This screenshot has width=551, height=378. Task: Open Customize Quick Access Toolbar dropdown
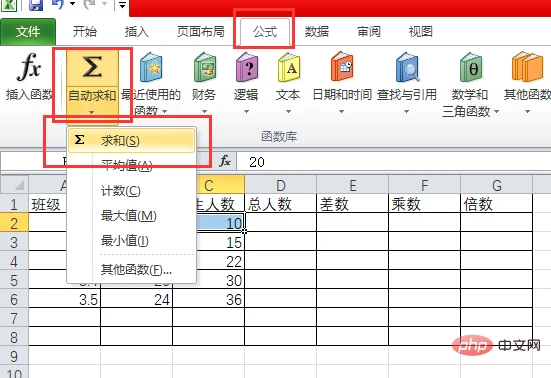point(122,5)
